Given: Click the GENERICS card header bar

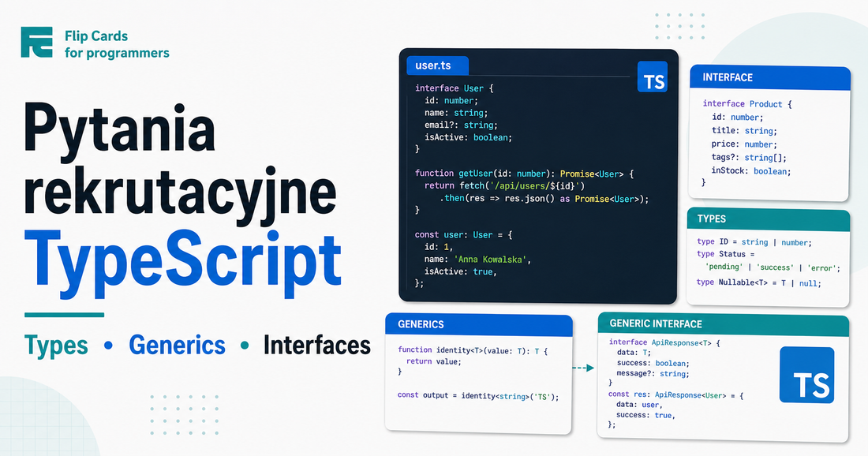Looking at the screenshot, I should tap(479, 325).
